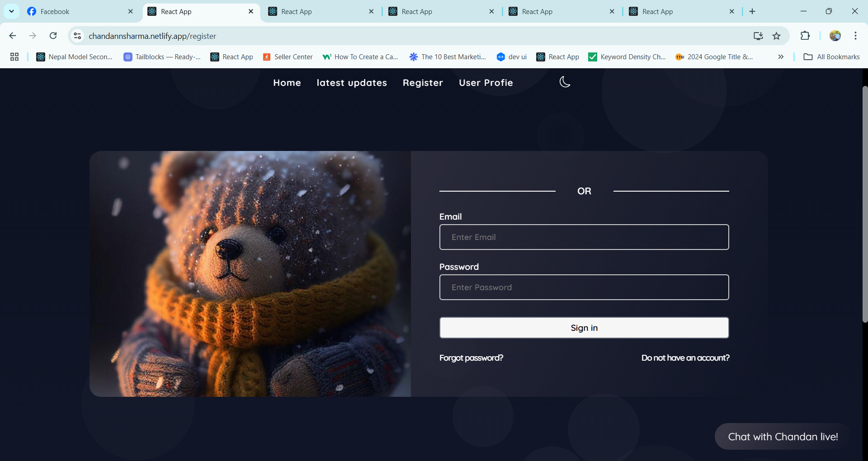Click the page vertical scrollbar
This screenshot has width=868, height=461.
(x=864, y=203)
